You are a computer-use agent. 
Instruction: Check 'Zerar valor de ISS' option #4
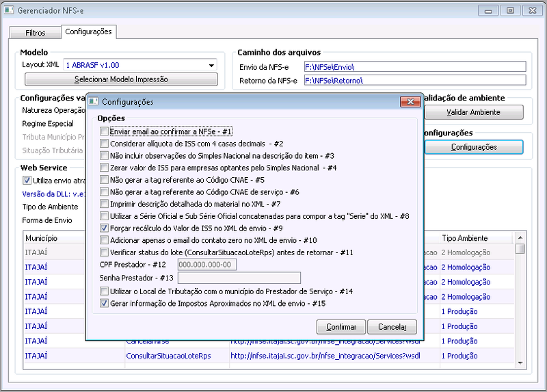(104, 168)
